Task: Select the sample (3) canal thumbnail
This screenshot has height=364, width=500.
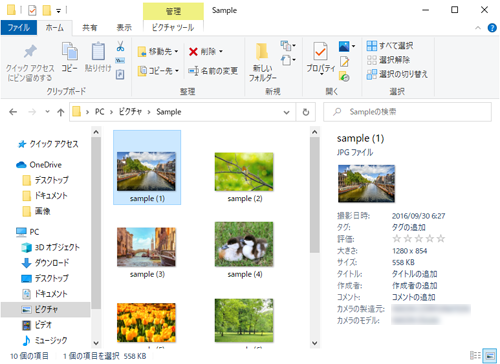Action: (x=146, y=247)
